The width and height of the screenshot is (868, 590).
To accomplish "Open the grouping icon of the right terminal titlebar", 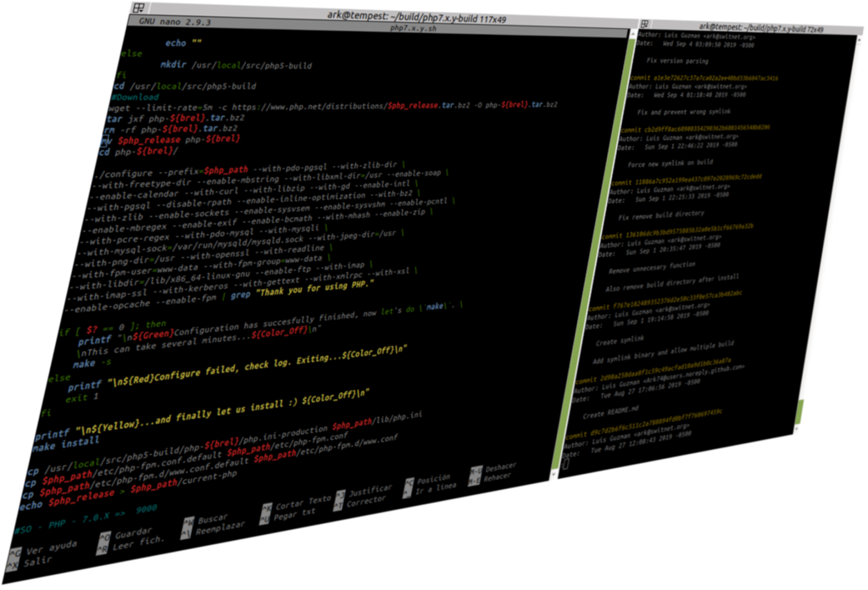I will coord(644,24).
